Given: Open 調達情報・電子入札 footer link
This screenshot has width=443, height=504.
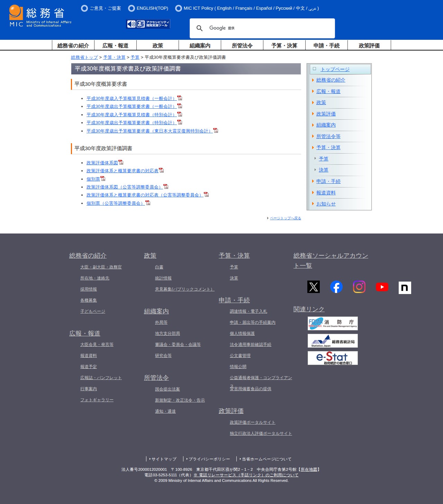Looking at the screenshot, I should point(248,311).
